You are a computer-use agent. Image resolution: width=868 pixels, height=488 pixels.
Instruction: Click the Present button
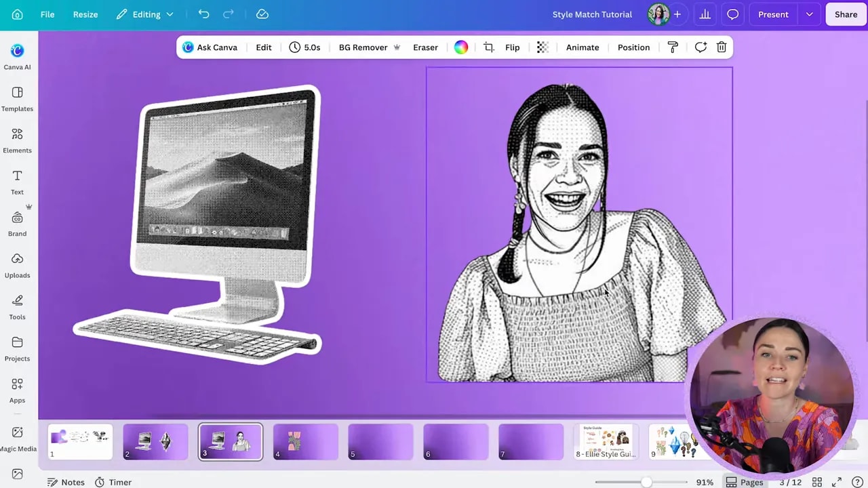click(773, 14)
